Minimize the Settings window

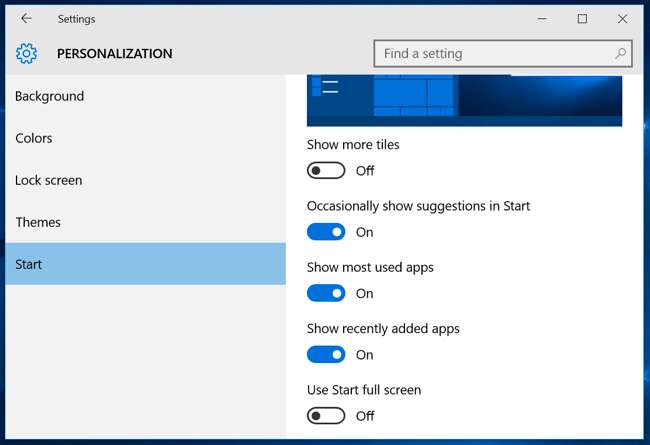542,19
